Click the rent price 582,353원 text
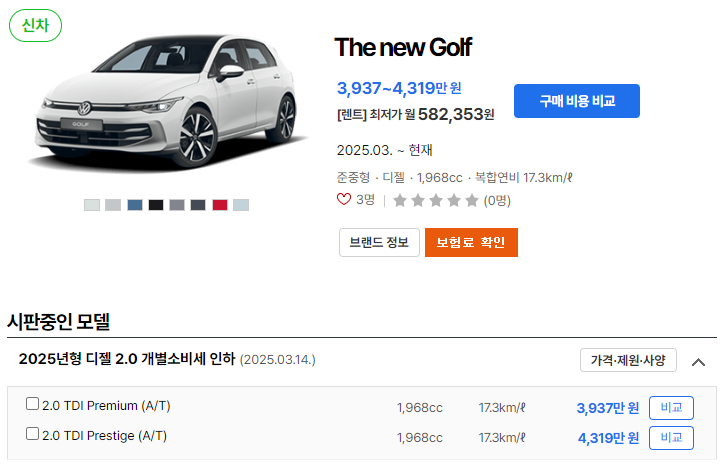 tap(456, 114)
